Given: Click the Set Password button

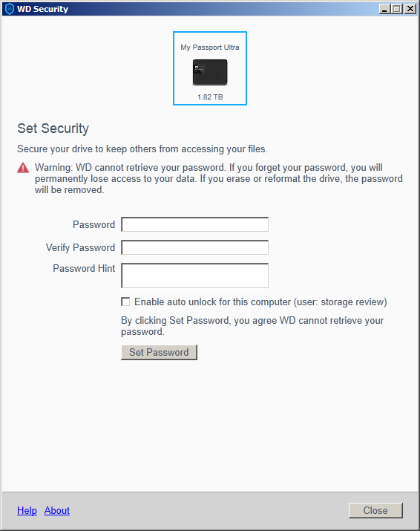Looking at the screenshot, I should (x=159, y=352).
